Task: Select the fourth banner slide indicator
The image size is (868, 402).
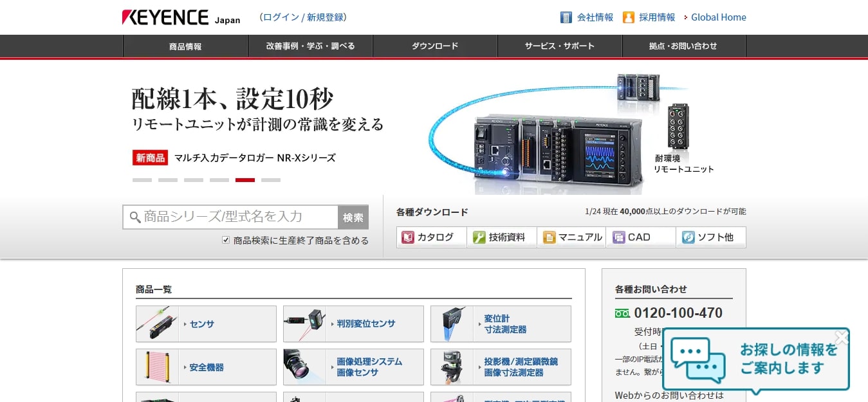Action: pos(219,180)
